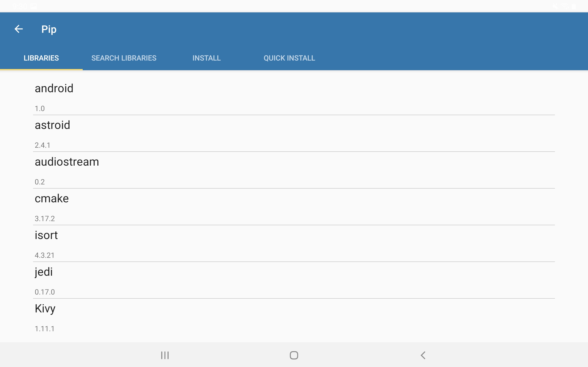Go to the Install tab
Image resolution: width=588 pixels, height=367 pixels.
click(206, 58)
